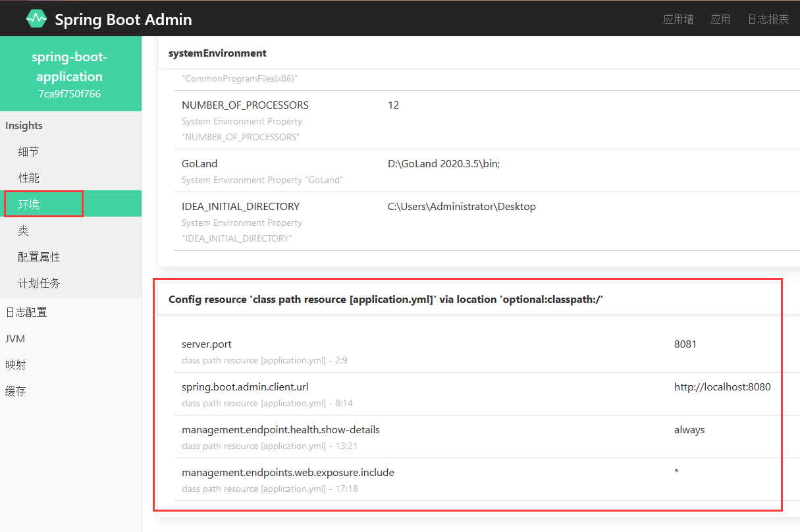Click the application.yml - 13:21 origin text
The image size is (800, 532).
(x=270, y=446)
